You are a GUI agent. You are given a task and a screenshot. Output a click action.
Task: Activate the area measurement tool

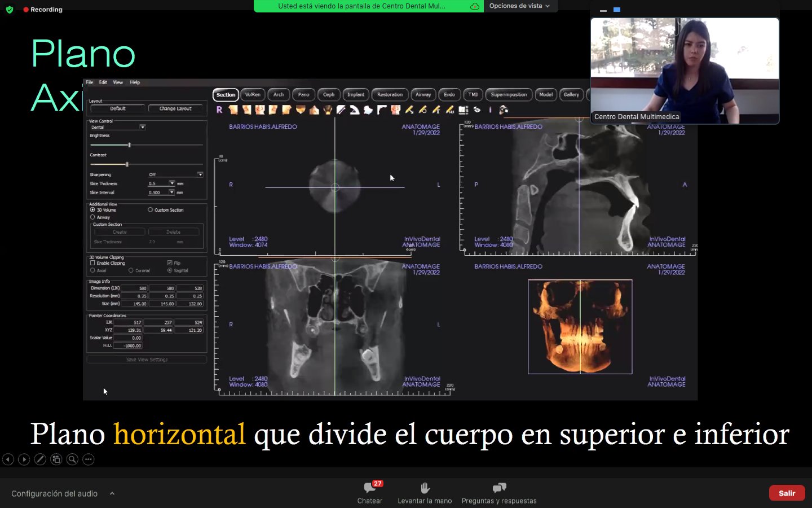pyautogui.click(x=368, y=110)
